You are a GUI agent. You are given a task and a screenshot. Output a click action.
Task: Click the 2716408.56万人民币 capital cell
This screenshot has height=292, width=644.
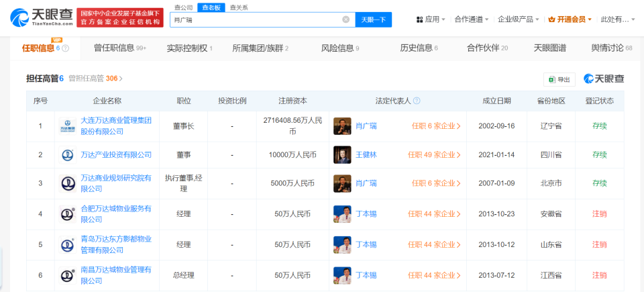tap(292, 126)
